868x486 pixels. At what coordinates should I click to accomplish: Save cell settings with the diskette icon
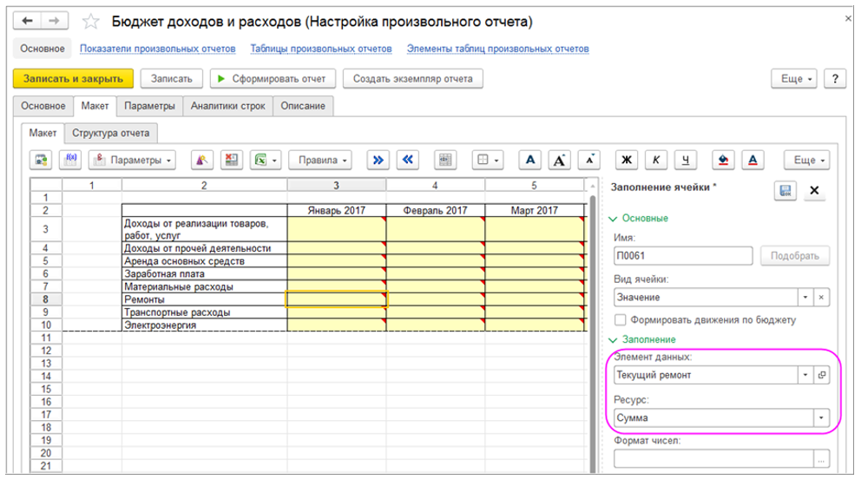point(785,191)
